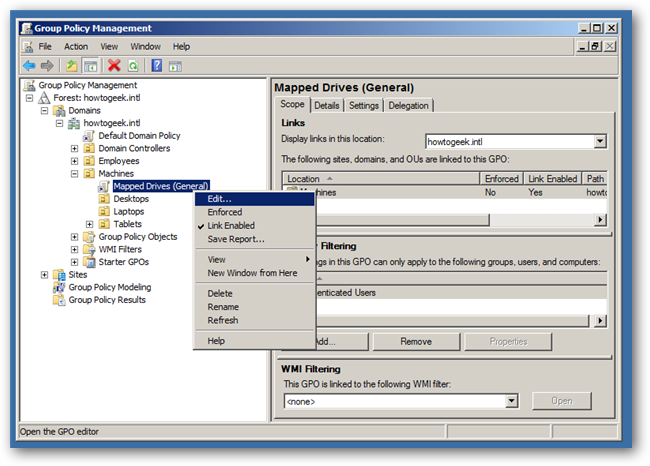Click the Show/Hide Console Tree icon
The height and width of the screenshot is (466, 650).
90,66
